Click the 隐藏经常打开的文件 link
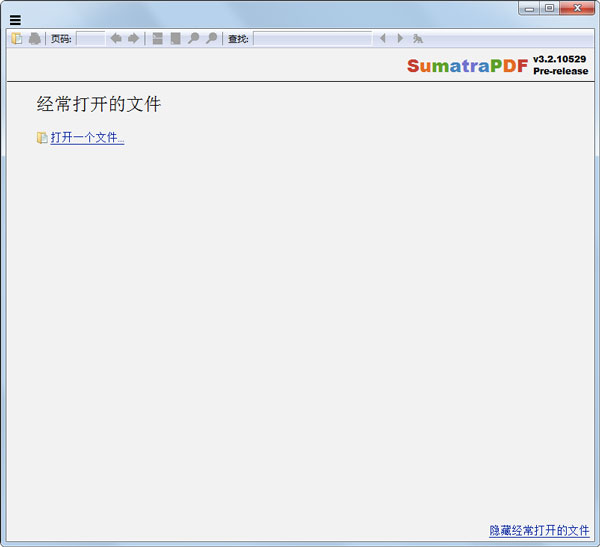This screenshot has width=600, height=547. pos(539,530)
